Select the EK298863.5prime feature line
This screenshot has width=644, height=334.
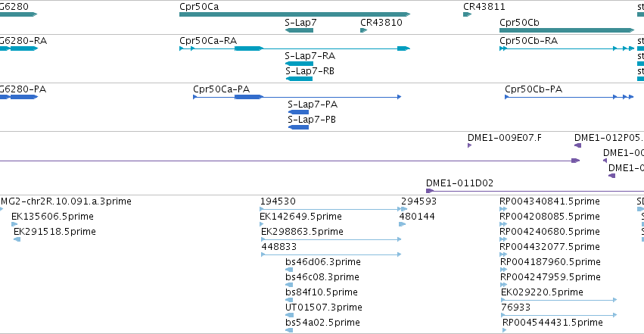tap(331, 239)
